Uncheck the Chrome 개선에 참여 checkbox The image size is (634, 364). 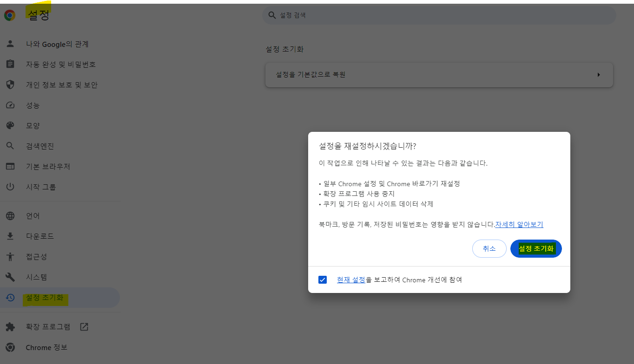323,280
